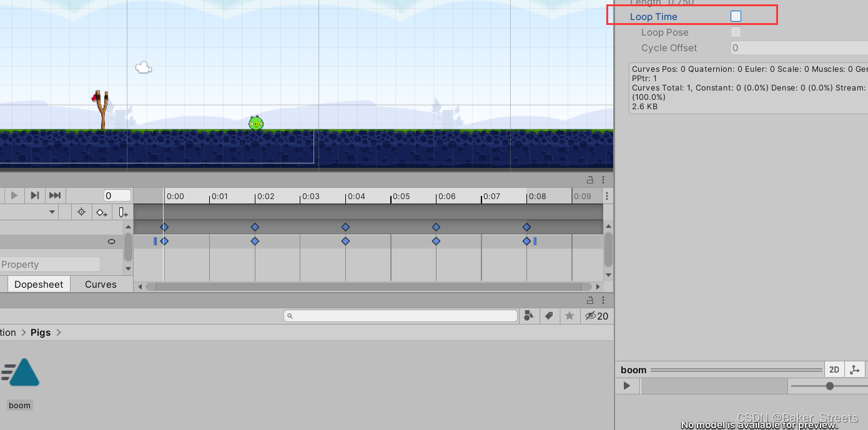Jump to last keyframe of the clip

point(55,195)
